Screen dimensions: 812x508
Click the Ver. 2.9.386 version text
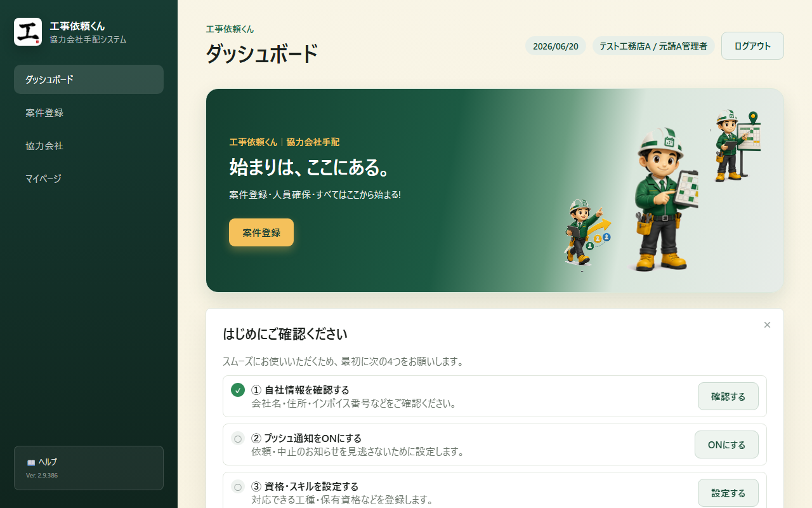tap(42, 475)
